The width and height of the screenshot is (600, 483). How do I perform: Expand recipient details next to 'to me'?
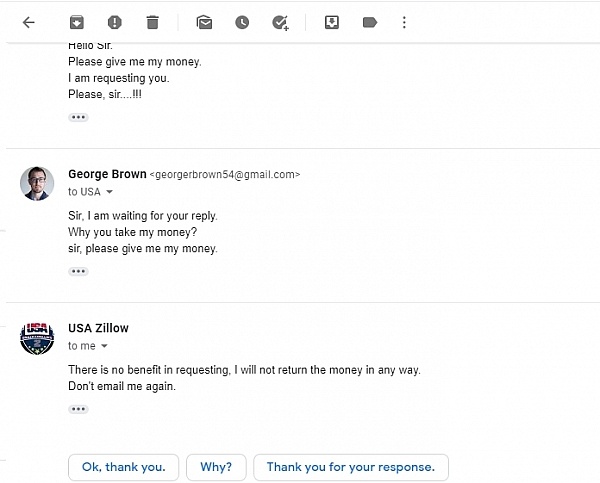[x=104, y=346]
